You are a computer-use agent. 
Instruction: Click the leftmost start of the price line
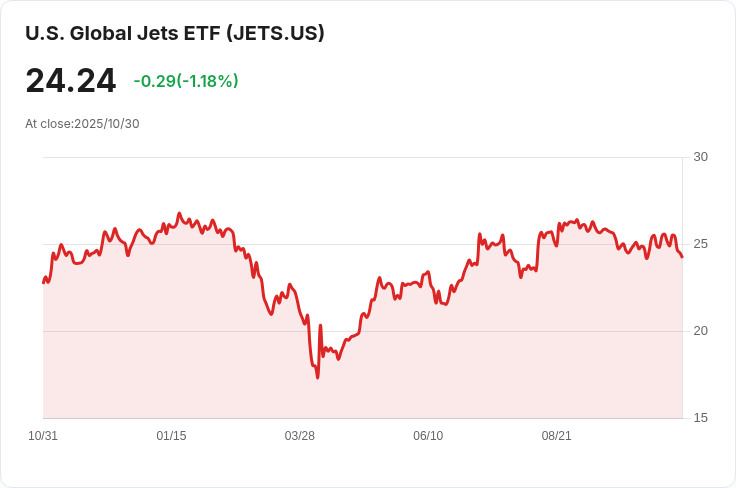point(43,282)
